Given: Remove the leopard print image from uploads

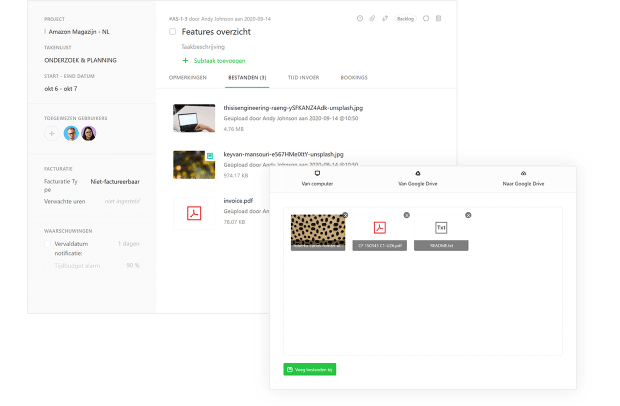Looking at the screenshot, I should pyautogui.click(x=345, y=215).
